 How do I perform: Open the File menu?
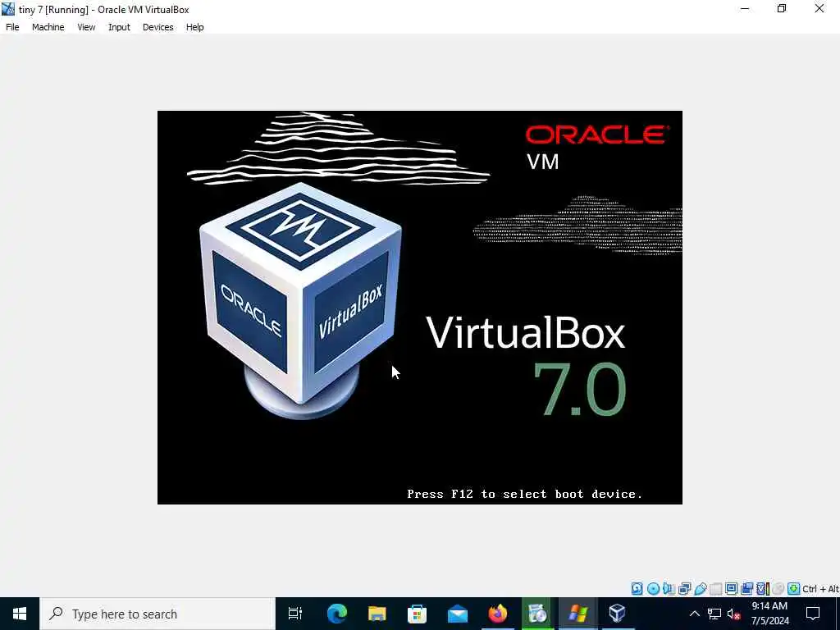pyautogui.click(x=12, y=27)
